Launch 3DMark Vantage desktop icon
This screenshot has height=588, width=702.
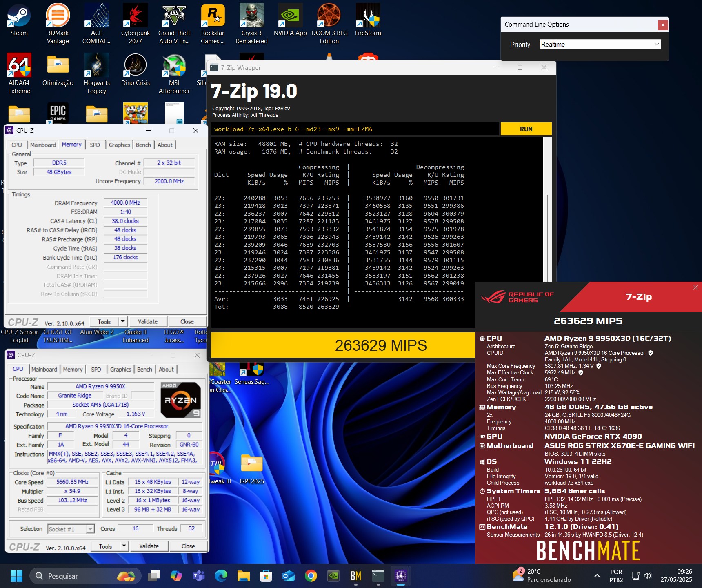coord(58,24)
